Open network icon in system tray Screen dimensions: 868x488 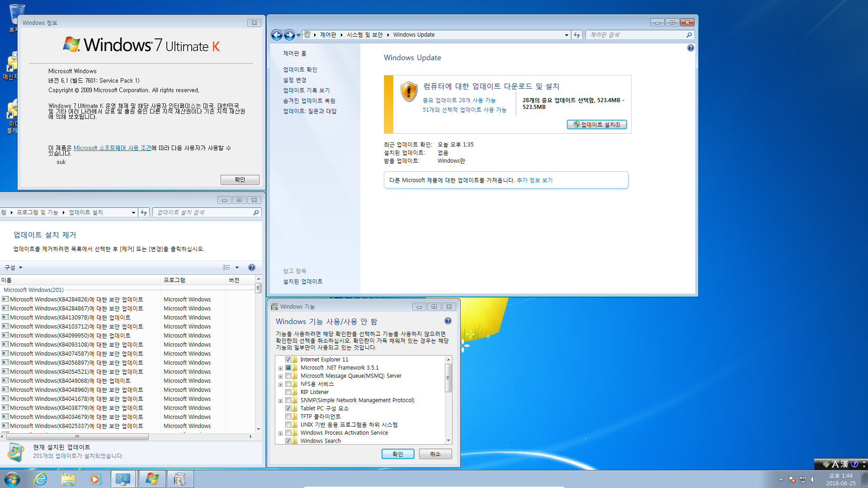pyautogui.click(x=803, y=479)
